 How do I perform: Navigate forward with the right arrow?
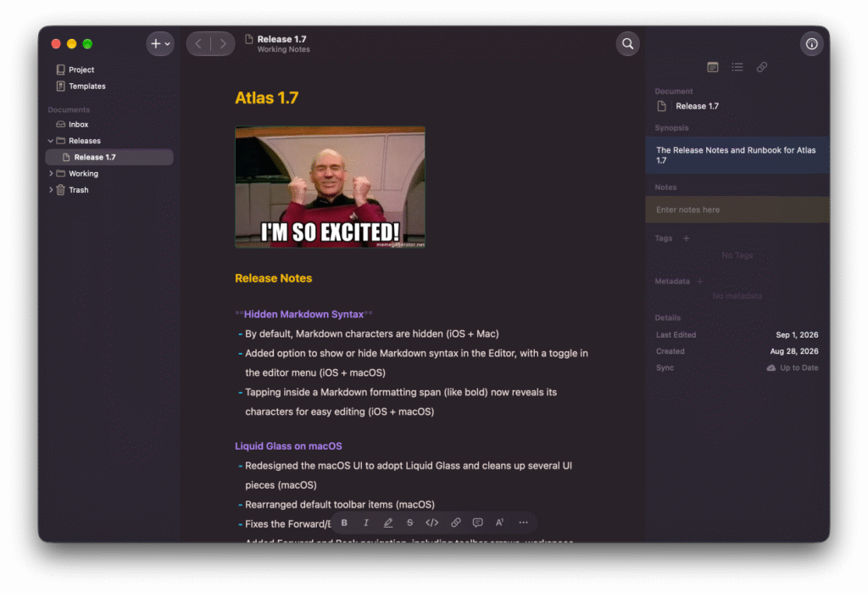[x=223, y=44]
